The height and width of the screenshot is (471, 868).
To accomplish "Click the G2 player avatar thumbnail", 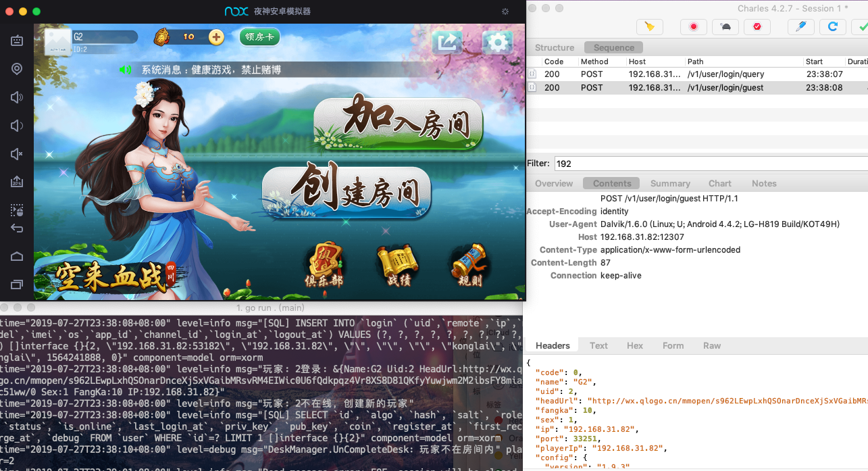I will (58, 41).
